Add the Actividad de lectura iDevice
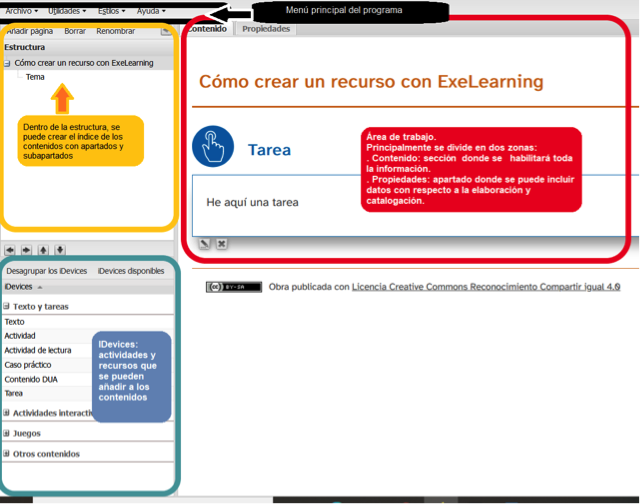 pyautogui.click(x=38, y=350)
